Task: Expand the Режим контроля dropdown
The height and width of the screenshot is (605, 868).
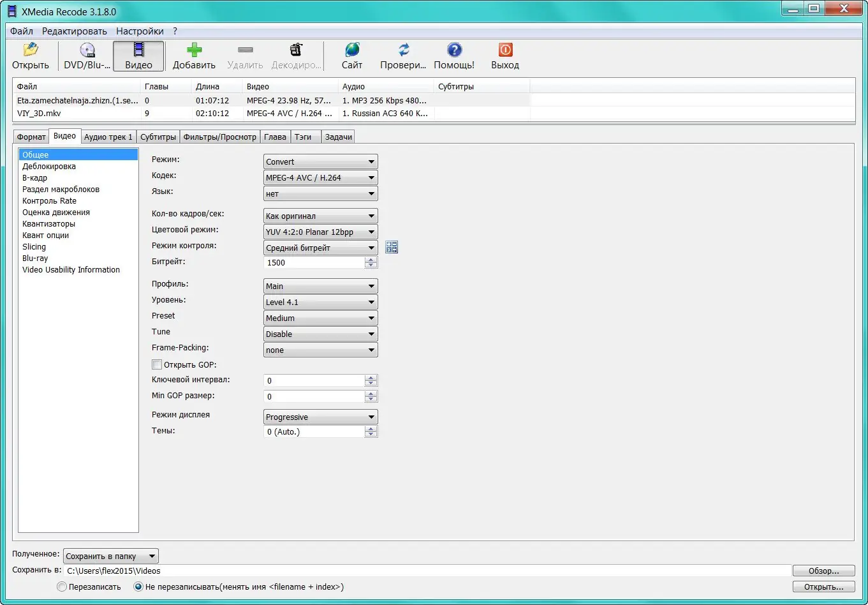Action: (321, 248)
